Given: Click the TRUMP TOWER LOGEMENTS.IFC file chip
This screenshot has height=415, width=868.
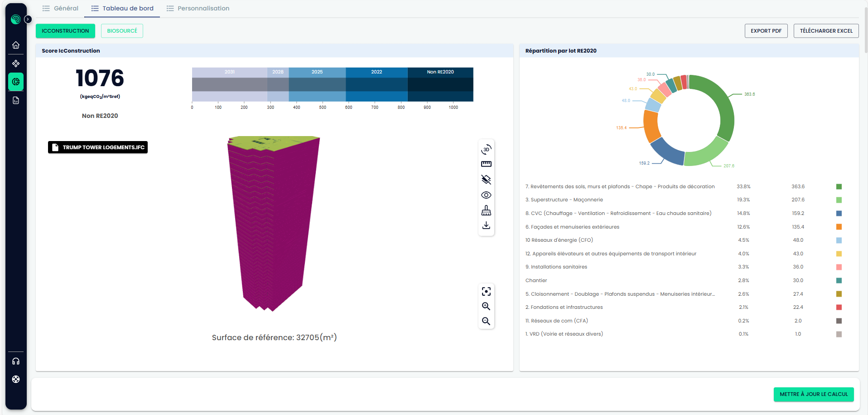Looking at the screenshot, I should tap(98, 147).
